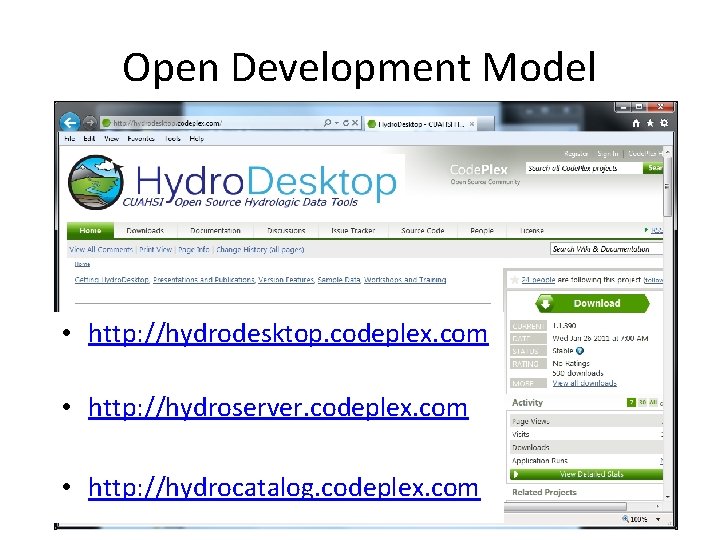Open the Favorites menu
720x540 pixels.
[141, 139]
